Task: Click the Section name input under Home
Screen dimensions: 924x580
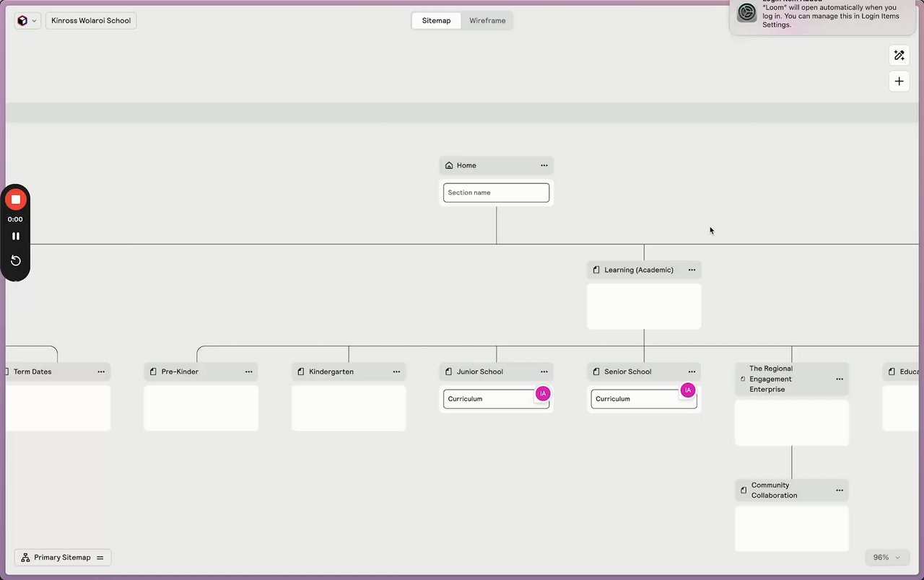Action: (496, 193)
